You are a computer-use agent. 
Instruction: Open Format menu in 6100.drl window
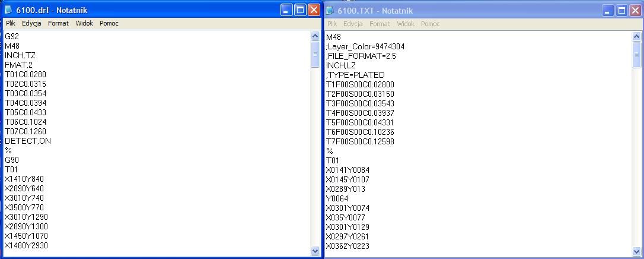[58, 23]
